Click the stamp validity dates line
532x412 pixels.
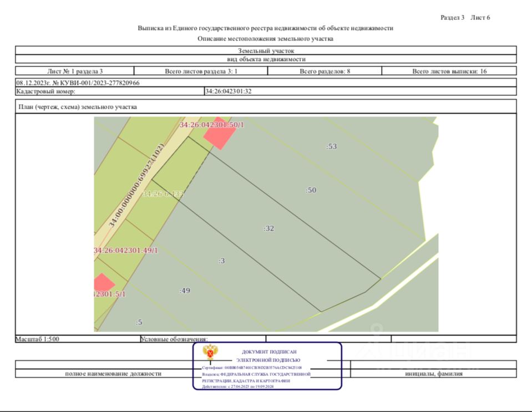point(237,386)
